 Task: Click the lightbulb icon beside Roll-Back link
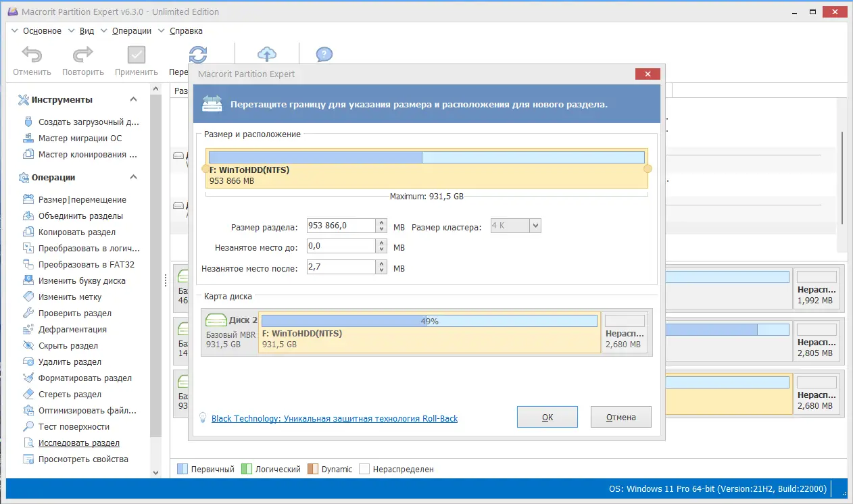(x=202, y=418)
